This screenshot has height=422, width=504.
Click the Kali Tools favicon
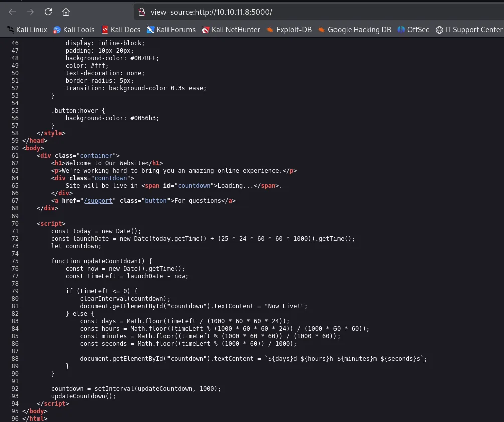[57, 30]
